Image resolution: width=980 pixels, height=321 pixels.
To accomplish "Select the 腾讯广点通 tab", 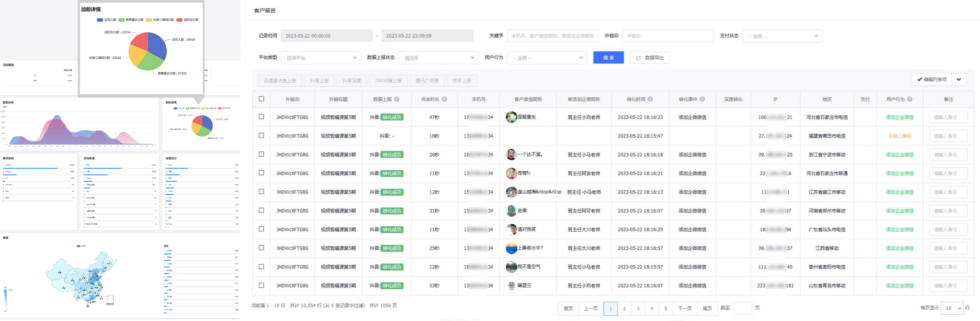I will click(427, 81).
